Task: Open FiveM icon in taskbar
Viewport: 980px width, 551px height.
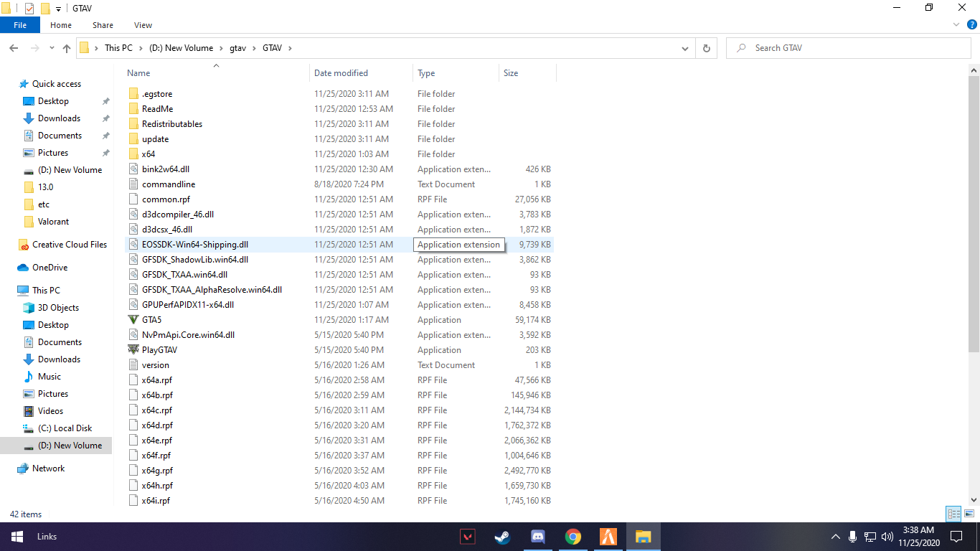Action: (608, 537)
